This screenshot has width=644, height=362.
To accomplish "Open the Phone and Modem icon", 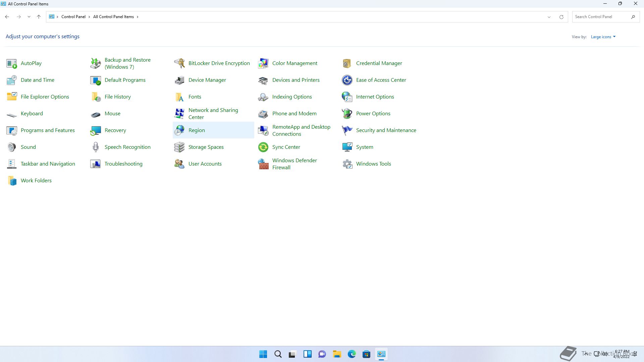I will coord(263,114).
